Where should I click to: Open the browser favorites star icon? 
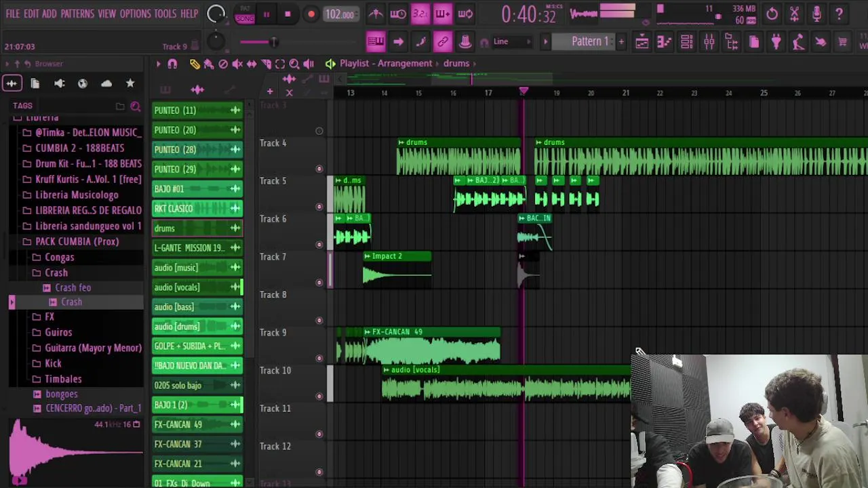pyautogui.click(x=130, y=83)
